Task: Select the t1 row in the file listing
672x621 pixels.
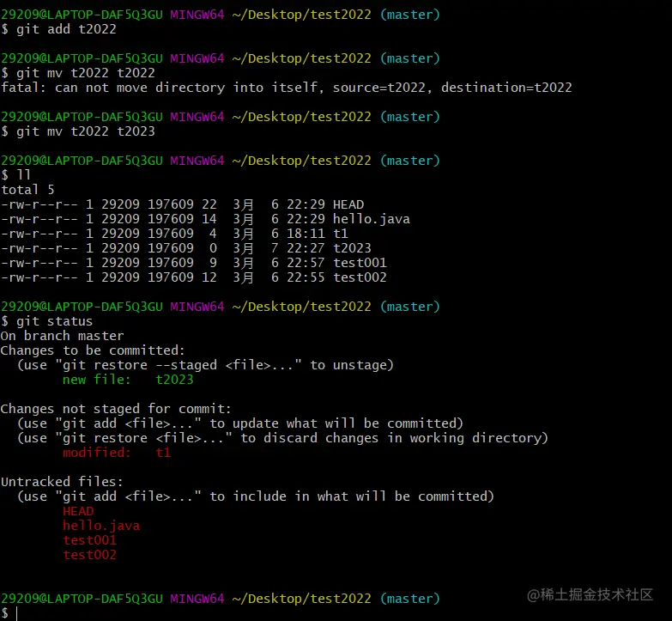Action: pyautogui.click(x=174, y=234)
